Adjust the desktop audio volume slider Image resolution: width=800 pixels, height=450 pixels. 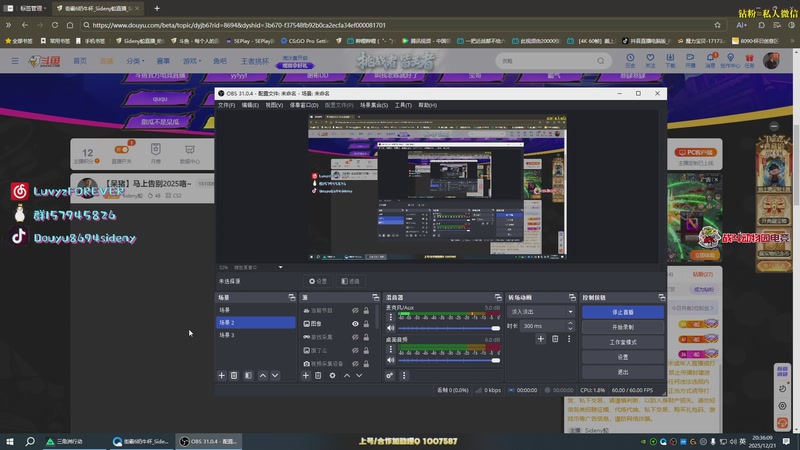pyautogui.click(x=449, y=360)
